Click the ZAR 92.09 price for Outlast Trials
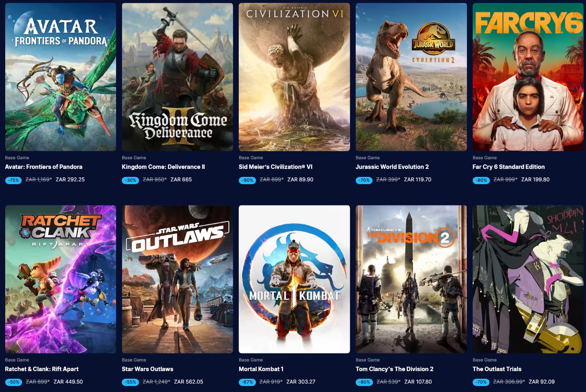This screenshot has height=392, width=586. pos(541,382)
